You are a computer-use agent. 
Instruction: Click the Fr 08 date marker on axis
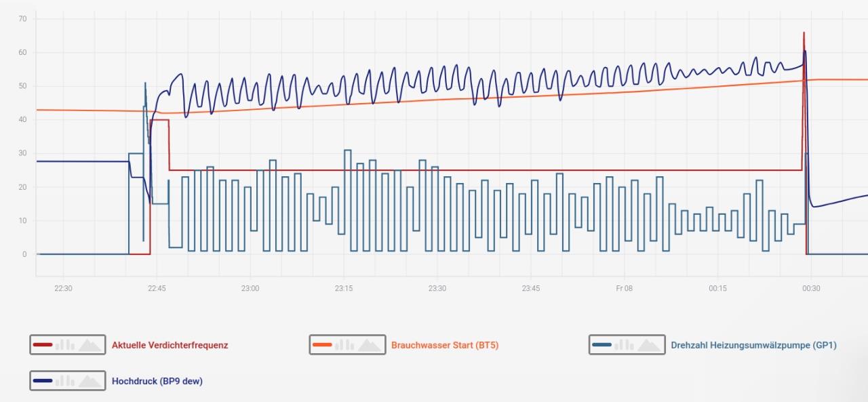coord(624,288)
